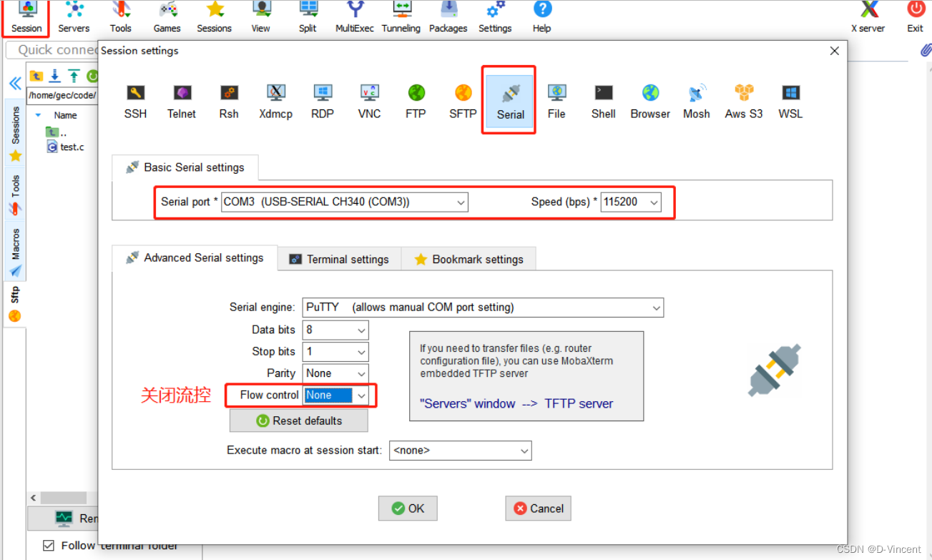Click the upload arrow in SFTP toolbar
This screenshot has height=560, width=932.
(x=74, y=76)
